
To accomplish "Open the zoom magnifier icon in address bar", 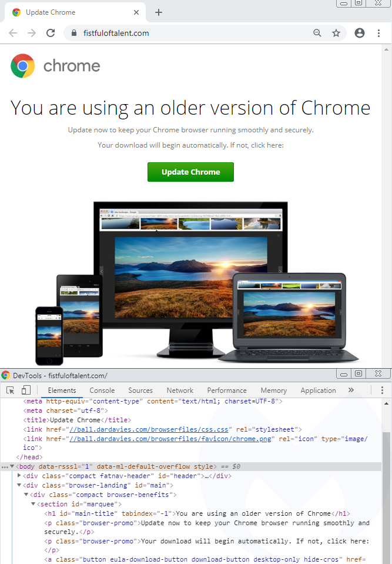I will click(x=317, y=34).
